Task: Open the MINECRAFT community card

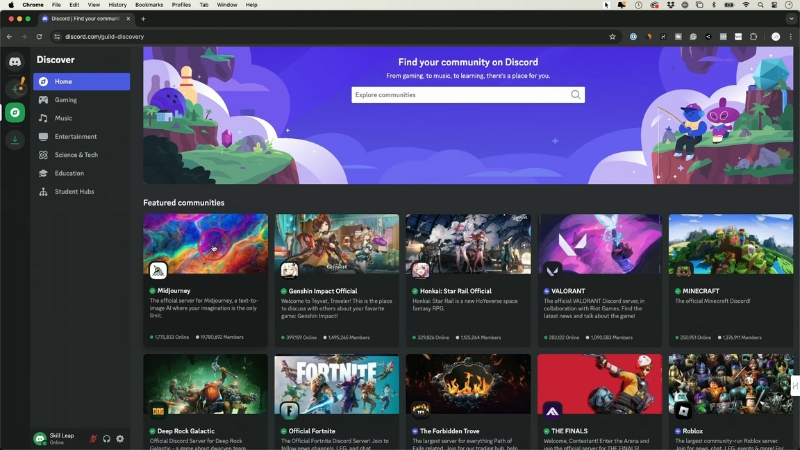Action: coord(731,280)
